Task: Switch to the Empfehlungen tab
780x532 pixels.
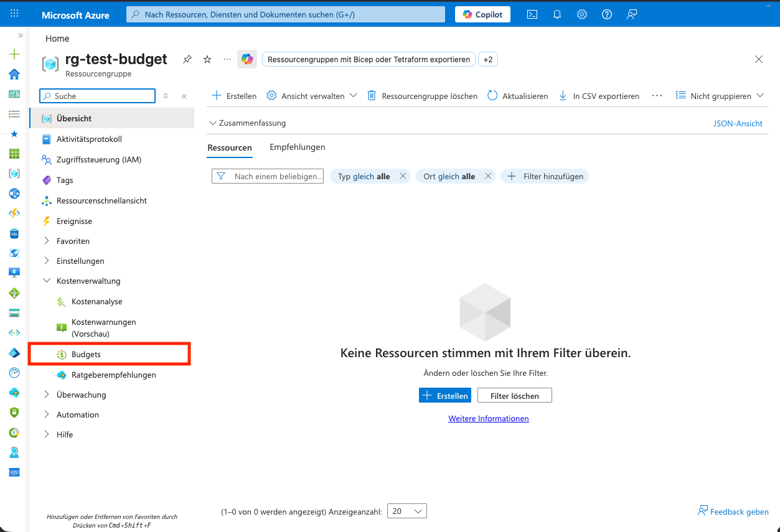Action: point(297,147)
